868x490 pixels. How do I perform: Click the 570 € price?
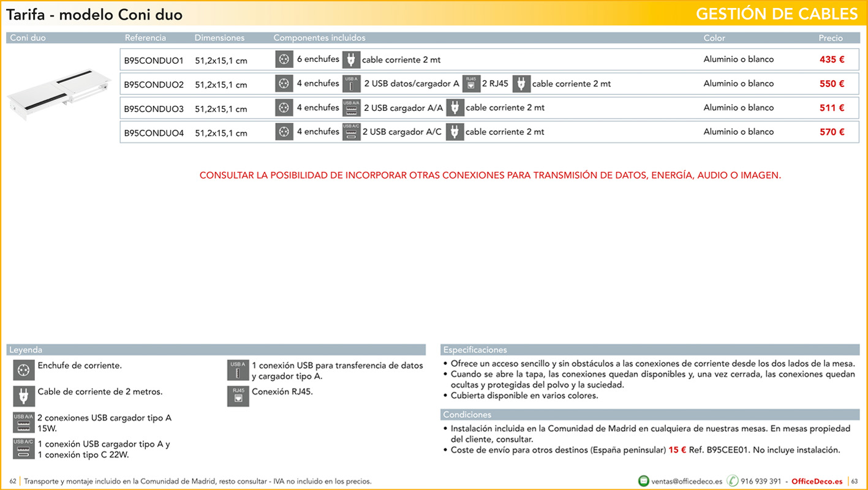pyautogui.click(x=832, y=132)
